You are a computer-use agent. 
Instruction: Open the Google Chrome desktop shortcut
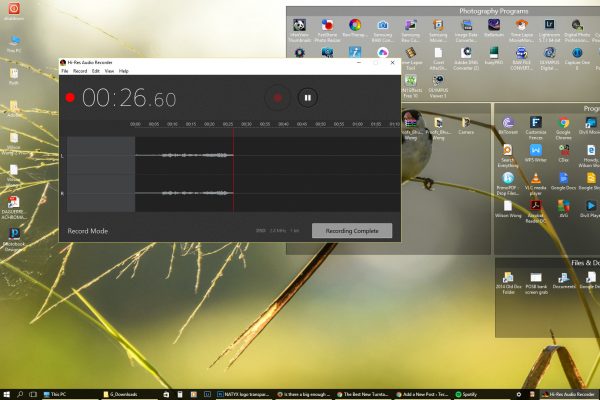point(564,126)
